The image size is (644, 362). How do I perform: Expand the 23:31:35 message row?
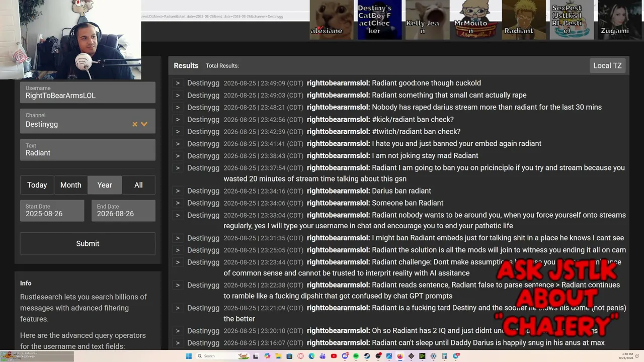click(x=178, y=238)
